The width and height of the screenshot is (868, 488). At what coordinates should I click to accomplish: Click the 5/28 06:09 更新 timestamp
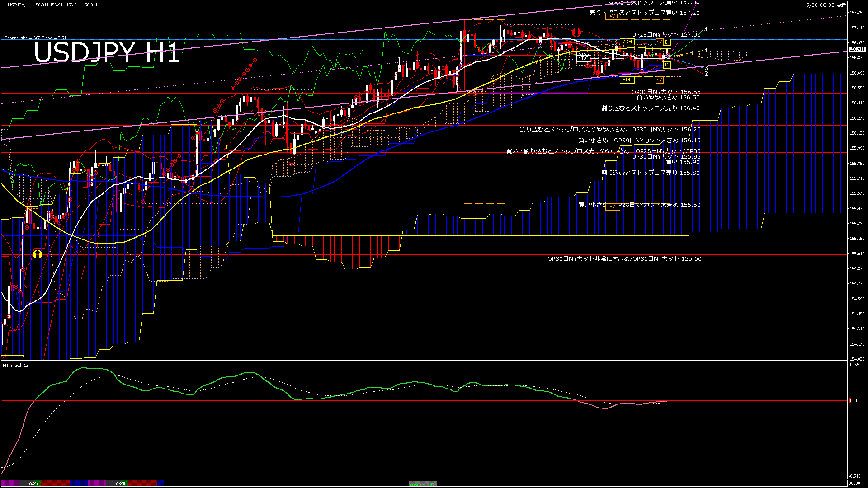[826, 5]
